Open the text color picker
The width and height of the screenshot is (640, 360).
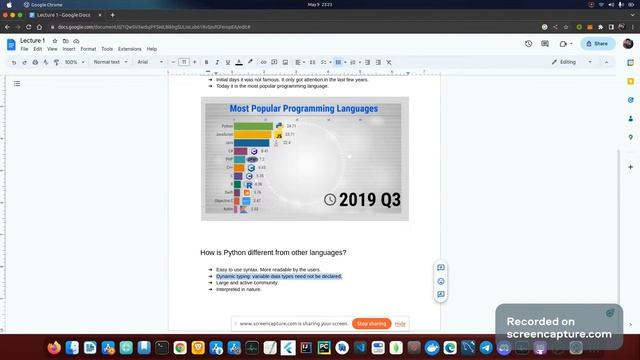239,62
